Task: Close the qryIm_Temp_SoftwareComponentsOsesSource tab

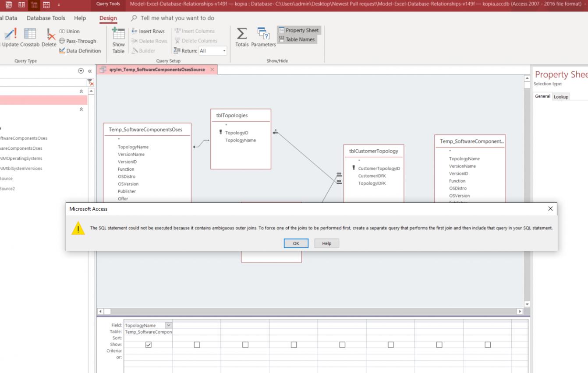Action: [x=212, y=70]
